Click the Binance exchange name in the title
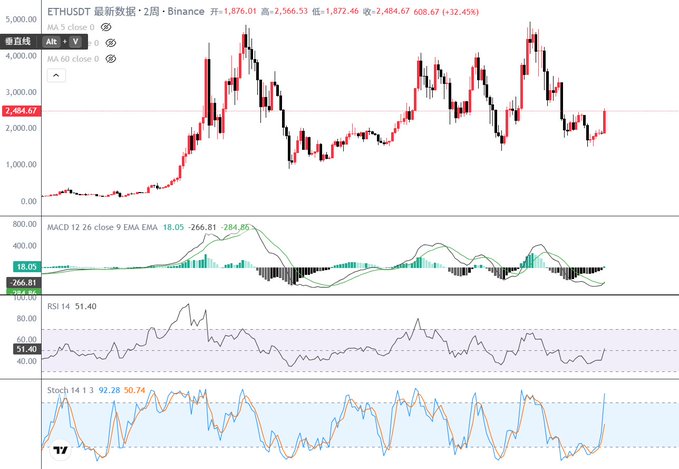Image resolution: width=679 pixels, height=469 pixels. tap(186, 11)
